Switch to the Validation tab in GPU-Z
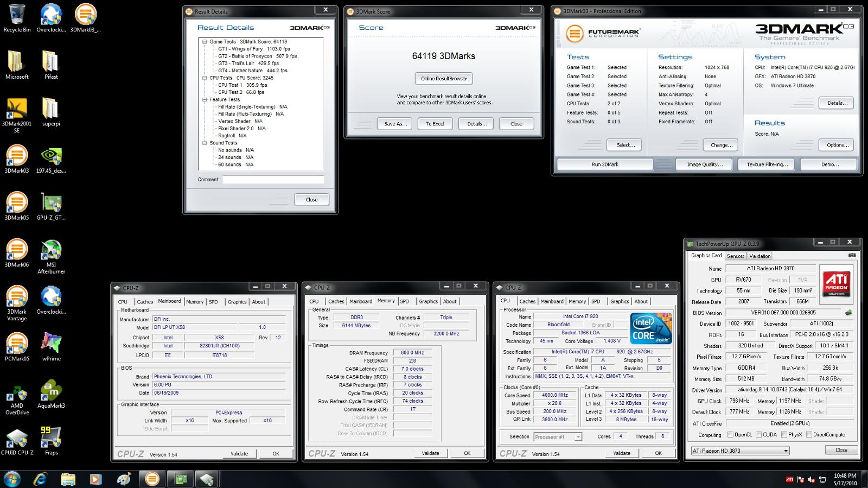Screen dimensions: 868x488 [759, 256]
